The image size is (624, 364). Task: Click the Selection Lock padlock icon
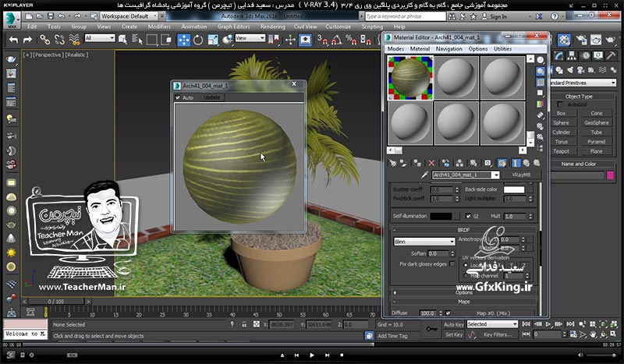coord(244,324)
